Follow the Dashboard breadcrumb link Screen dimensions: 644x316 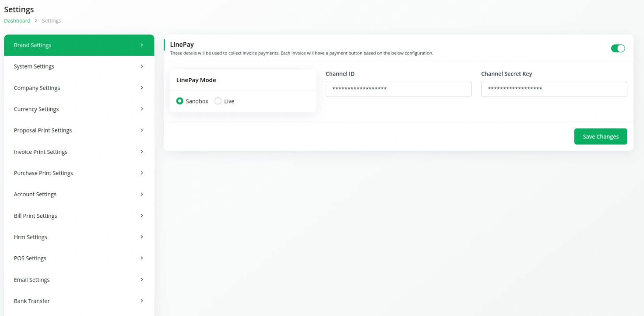tap(17, 21)
